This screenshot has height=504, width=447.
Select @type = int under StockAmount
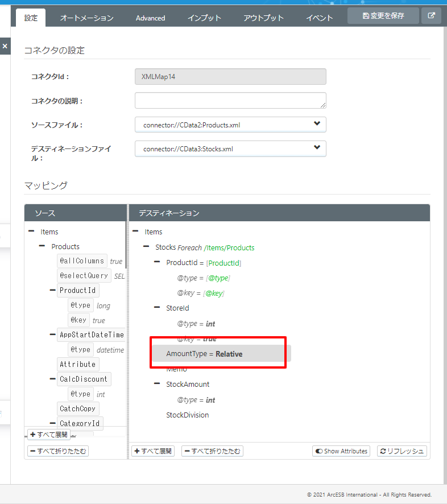pos(196,399)
